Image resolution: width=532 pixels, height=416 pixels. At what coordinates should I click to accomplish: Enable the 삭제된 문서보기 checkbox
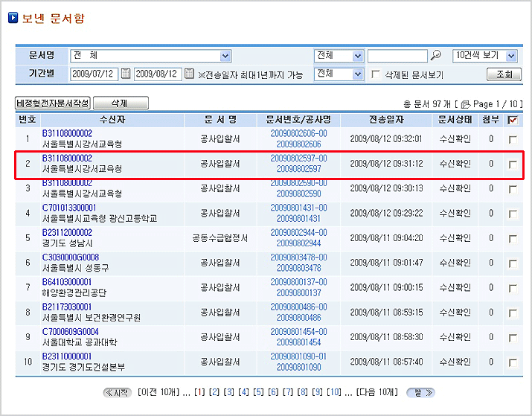pos(376,74)
